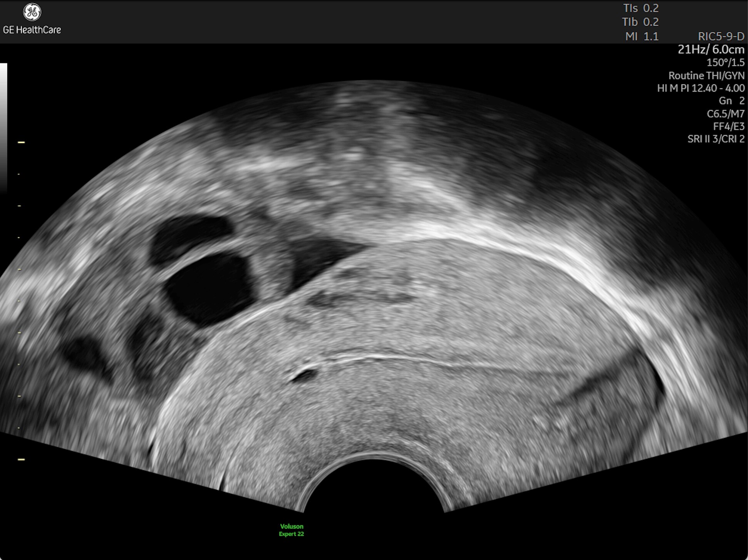Viewport: 748px width, 560px height.
Task: Open the Routine THI/GYN preset label
Action: pos(706,75)
